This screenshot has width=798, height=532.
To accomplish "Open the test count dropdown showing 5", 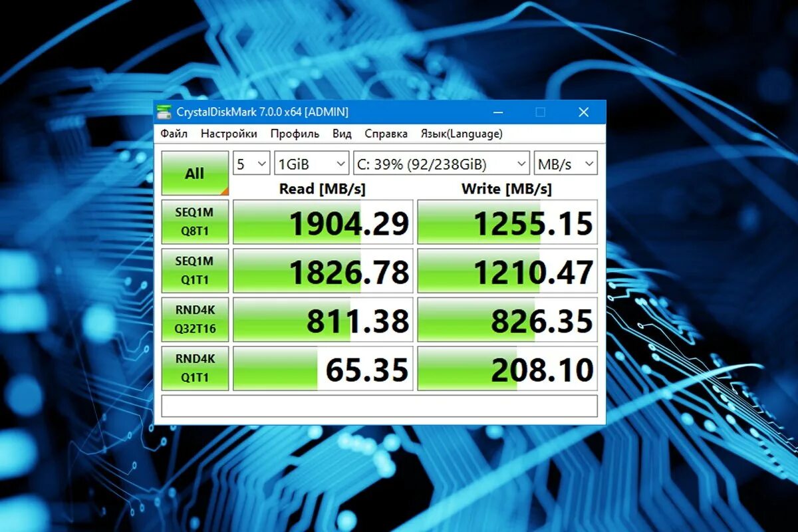I will tap(251, 164).
